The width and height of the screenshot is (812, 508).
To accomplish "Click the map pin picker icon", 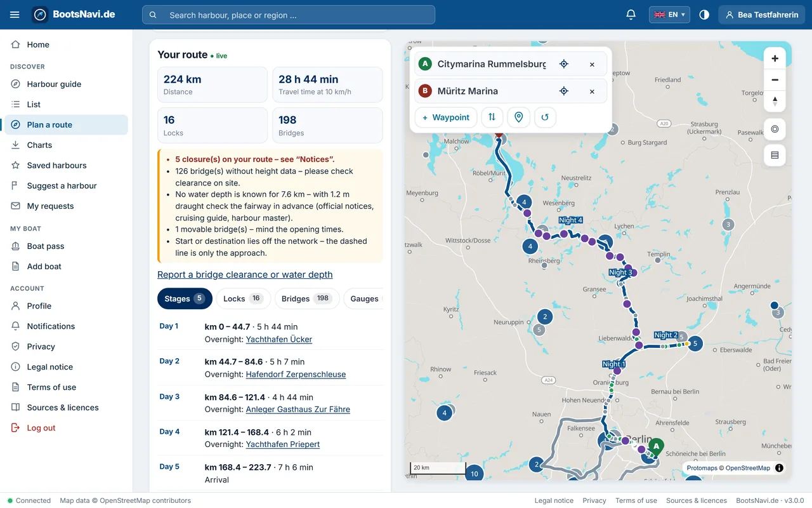I will 518,117.
